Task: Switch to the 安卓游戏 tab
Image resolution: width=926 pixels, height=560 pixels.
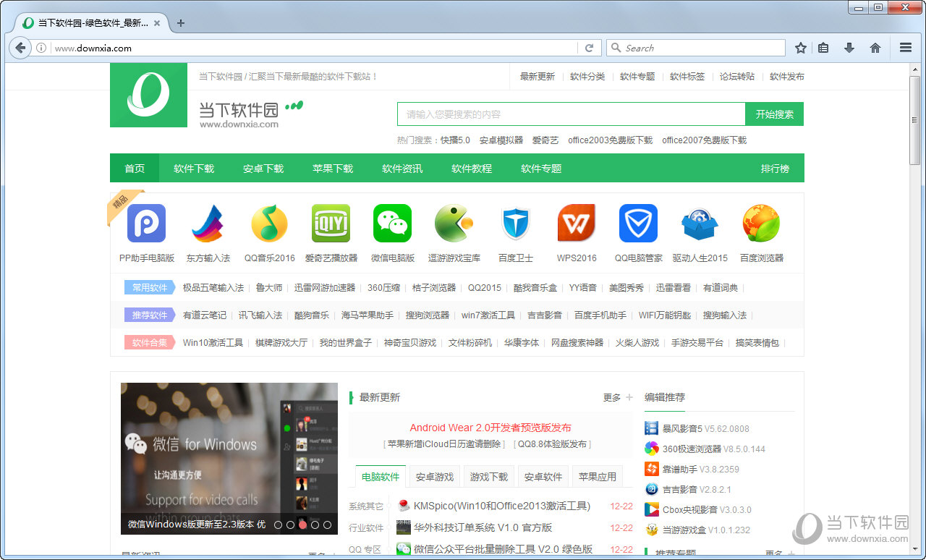Action: click(434, 477)
